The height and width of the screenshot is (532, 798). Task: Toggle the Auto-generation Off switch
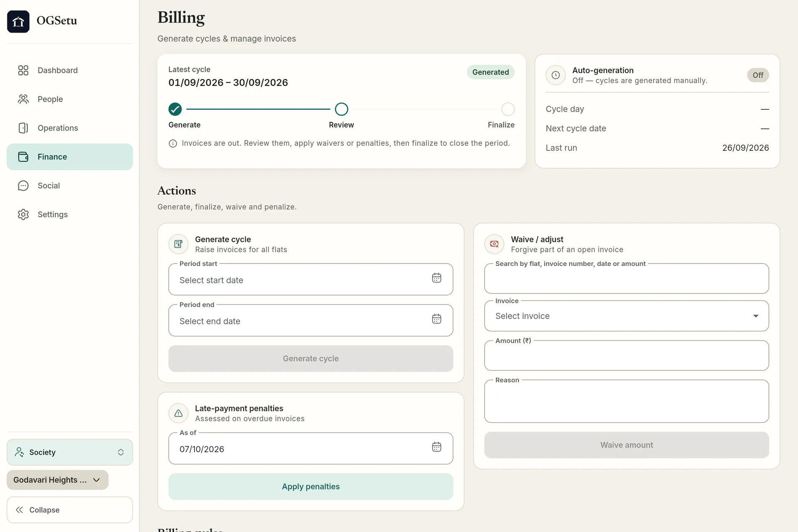[758, 75]
